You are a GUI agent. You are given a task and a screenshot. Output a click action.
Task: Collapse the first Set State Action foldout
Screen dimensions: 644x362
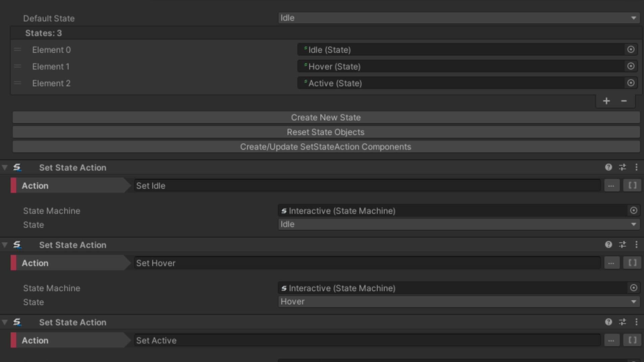pos(5,167)
